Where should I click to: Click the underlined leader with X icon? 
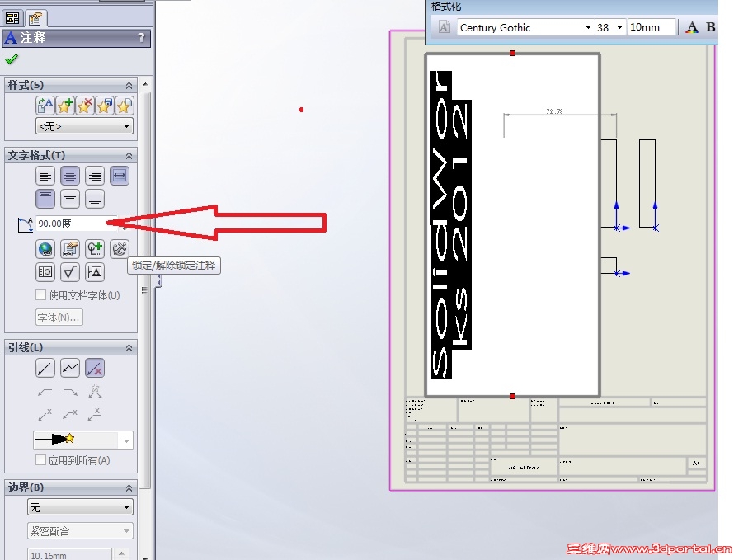click(95, 415)
